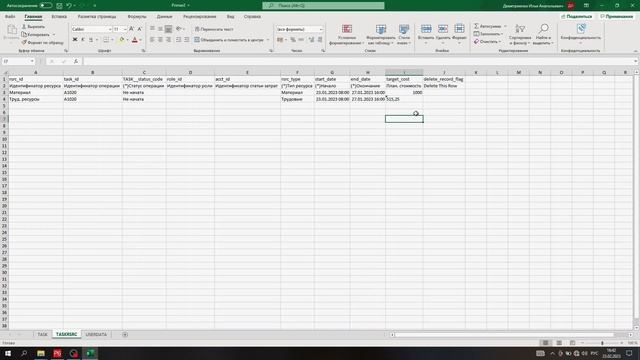Viewport: 640px width, 360px height.
Task: Click the fill color bucket swatch
Action: (121, 40)
